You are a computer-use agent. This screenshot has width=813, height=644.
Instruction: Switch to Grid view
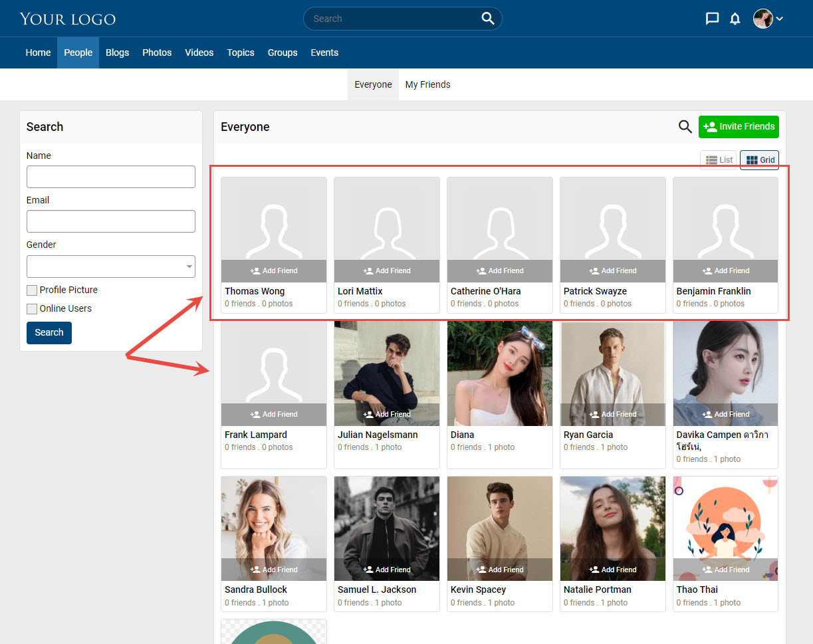pyautogui.click(x=760, y=160)
